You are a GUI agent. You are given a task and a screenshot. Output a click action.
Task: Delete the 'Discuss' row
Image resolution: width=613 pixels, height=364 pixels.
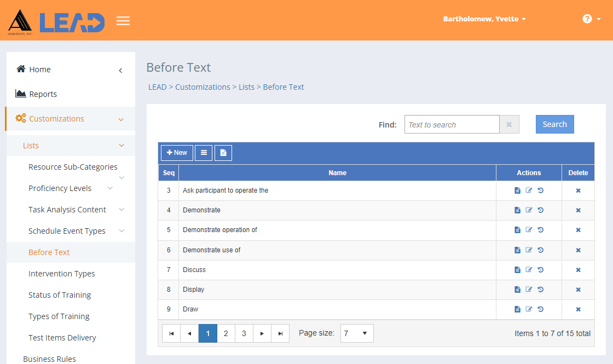[x=578, y=270]
